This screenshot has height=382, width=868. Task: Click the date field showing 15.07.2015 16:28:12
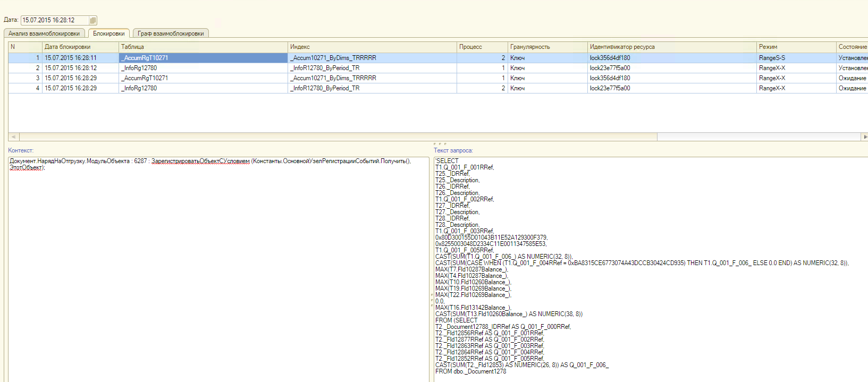pyautogui.click(x=55, y=20)
